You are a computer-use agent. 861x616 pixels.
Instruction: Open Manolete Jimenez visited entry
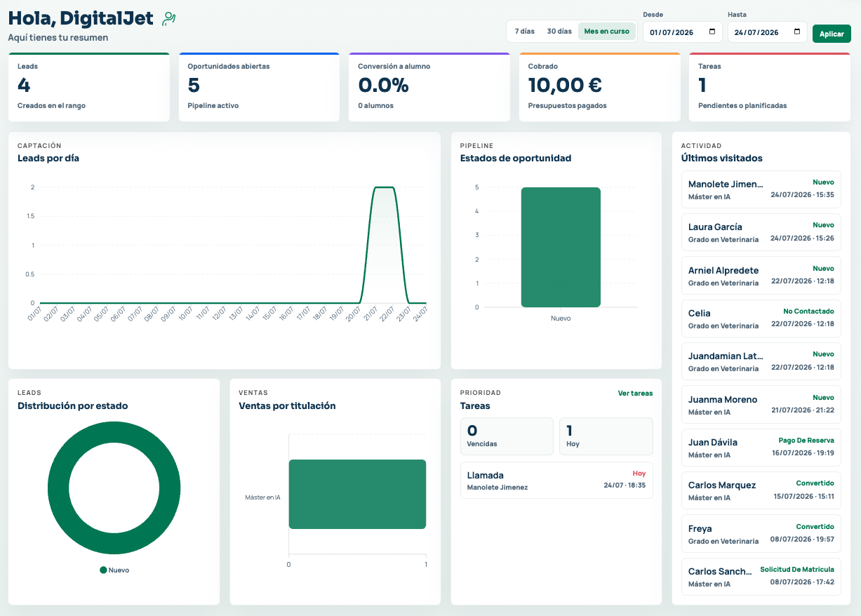click(761, 189)
